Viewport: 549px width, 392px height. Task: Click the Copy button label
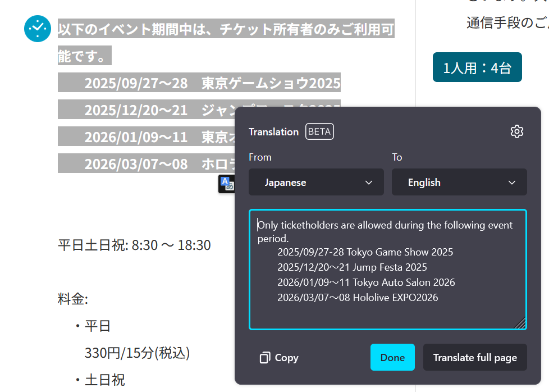tap(286, 358)
